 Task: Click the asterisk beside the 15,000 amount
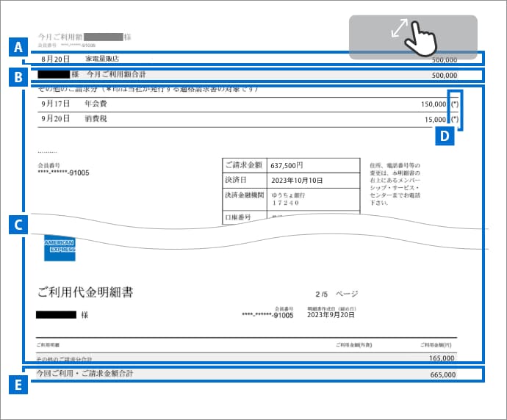click(455, 119)
